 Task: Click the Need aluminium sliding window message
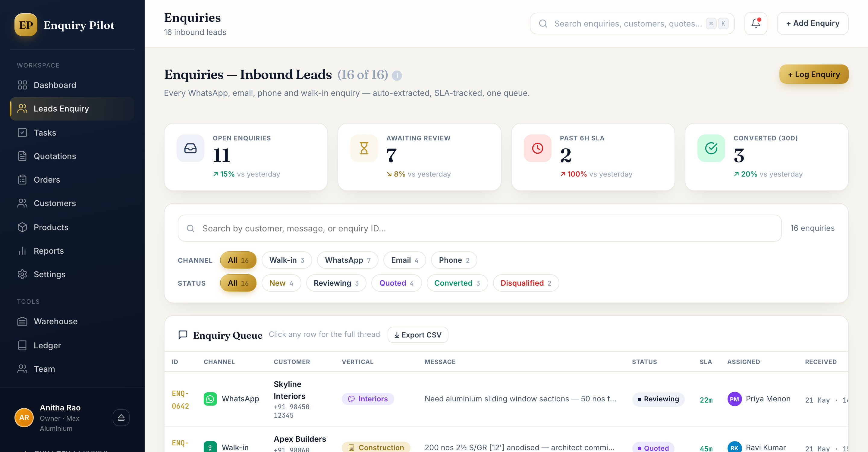click(520, 399)
